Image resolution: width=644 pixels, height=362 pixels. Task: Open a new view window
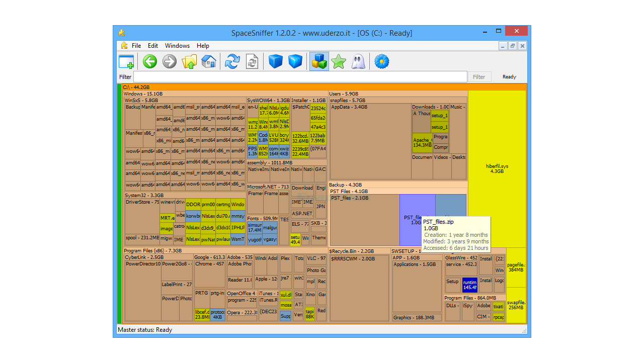(x=126, y=61)
